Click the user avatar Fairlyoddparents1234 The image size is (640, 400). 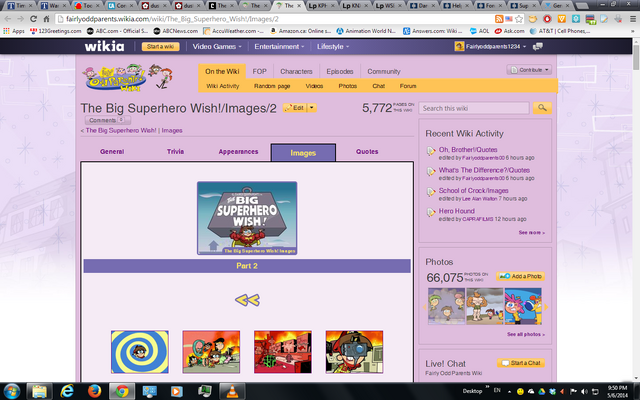pos(459,47)
